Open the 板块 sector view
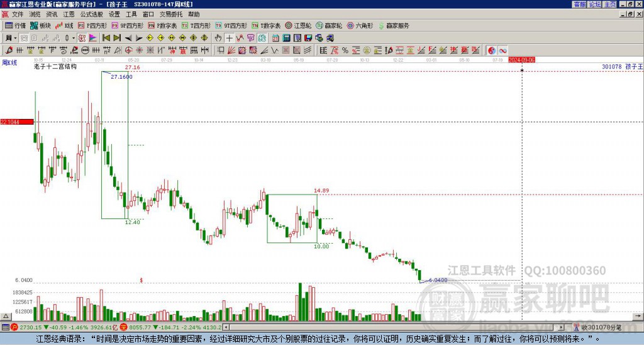Screen dimensions: 644x345 click(x=41, y=25)
